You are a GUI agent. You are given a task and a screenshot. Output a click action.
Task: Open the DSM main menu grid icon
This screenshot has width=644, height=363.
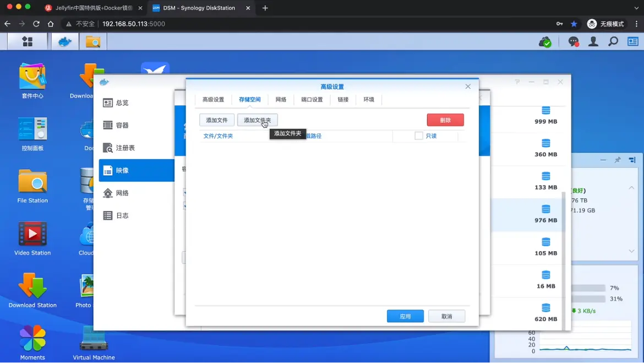coord(27,42)
